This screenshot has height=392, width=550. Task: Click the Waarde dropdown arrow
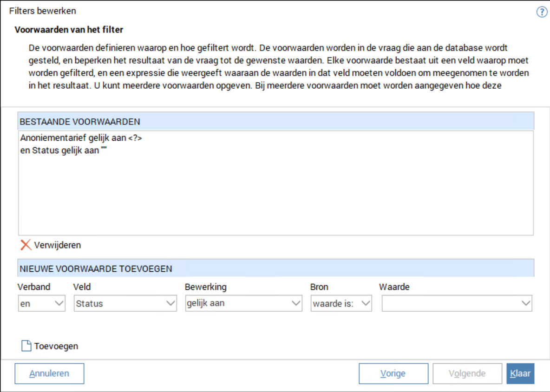pyautogui.click(x=526, y=303)
